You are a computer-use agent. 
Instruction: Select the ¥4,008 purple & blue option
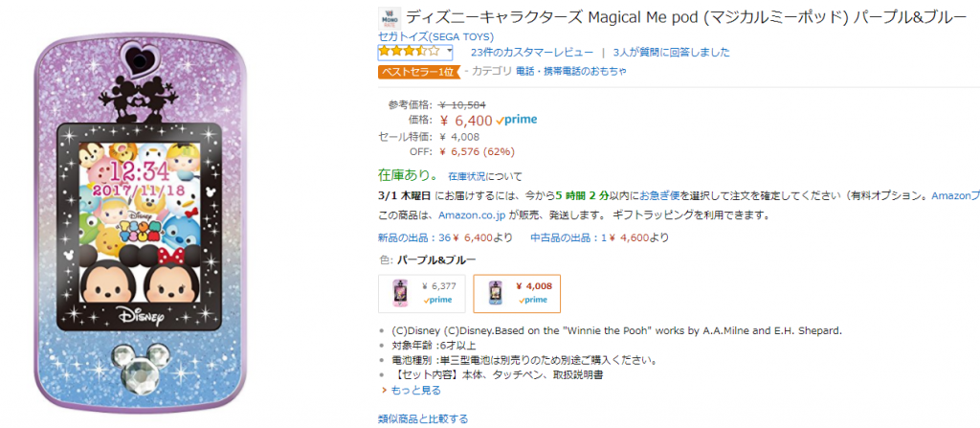tap(517, 294)
